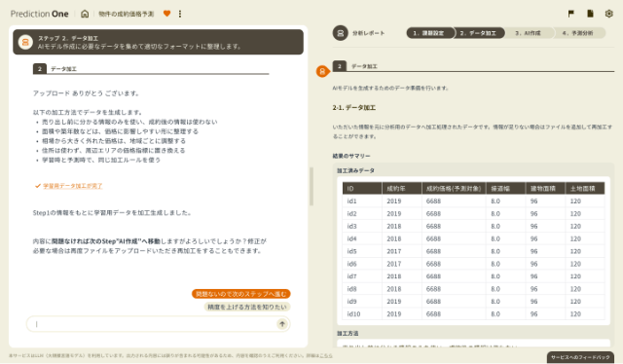Switch to step 4. 予測分析
This screenshot has width=623, height=364.
coord(578,33)
